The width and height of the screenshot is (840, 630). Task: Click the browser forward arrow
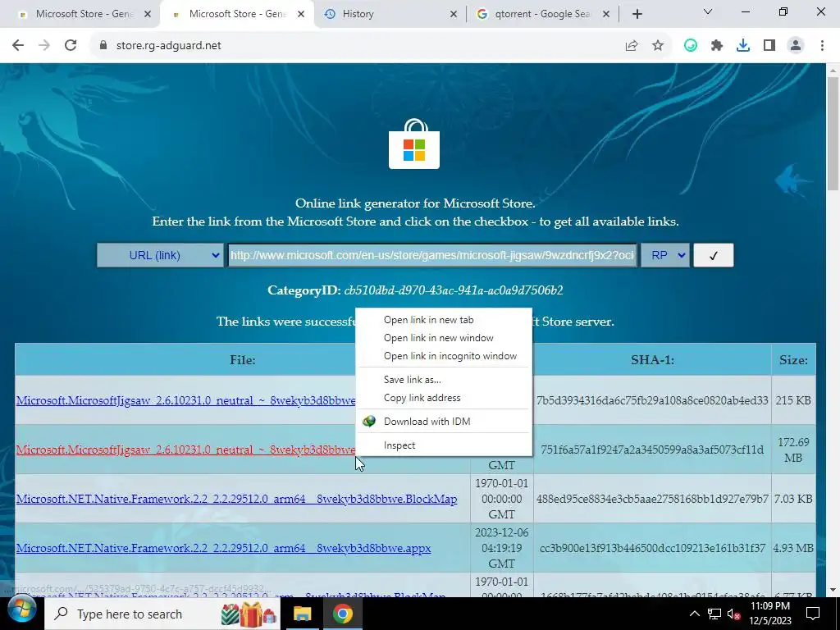[44, 46]
